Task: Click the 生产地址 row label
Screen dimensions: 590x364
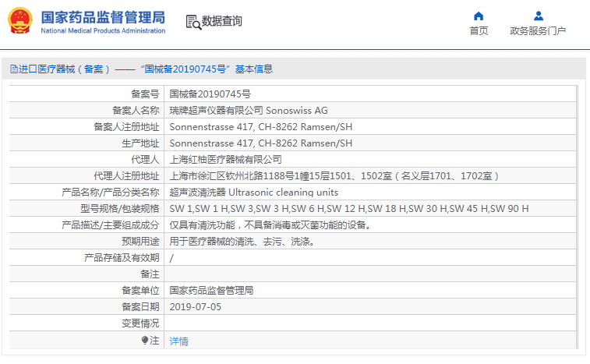Action: pyautogui.click(x=140, y=143)
